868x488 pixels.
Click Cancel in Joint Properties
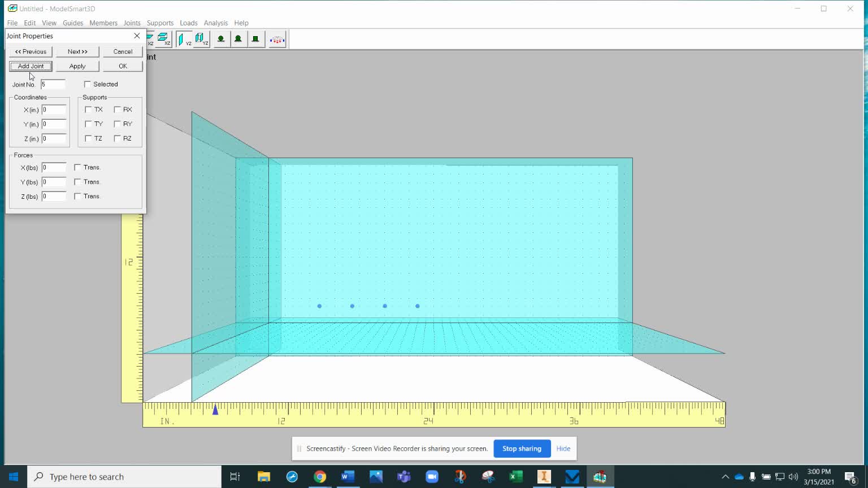coord(123,51)
